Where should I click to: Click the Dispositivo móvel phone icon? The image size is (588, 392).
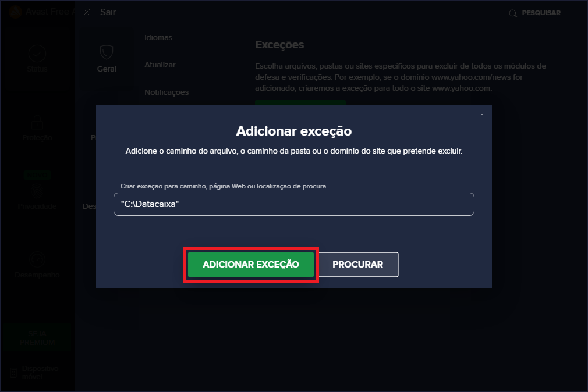(x=13, y=372)
